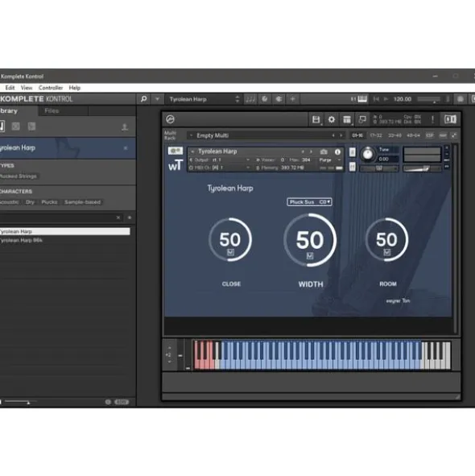Click the instrument info icon

coord(337,151)
